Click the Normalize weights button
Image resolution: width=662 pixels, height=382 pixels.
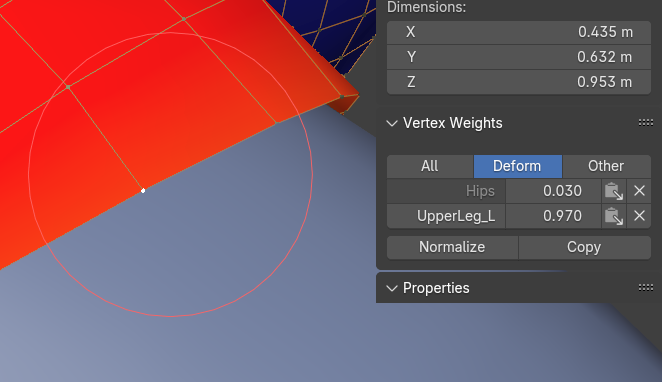452,247
